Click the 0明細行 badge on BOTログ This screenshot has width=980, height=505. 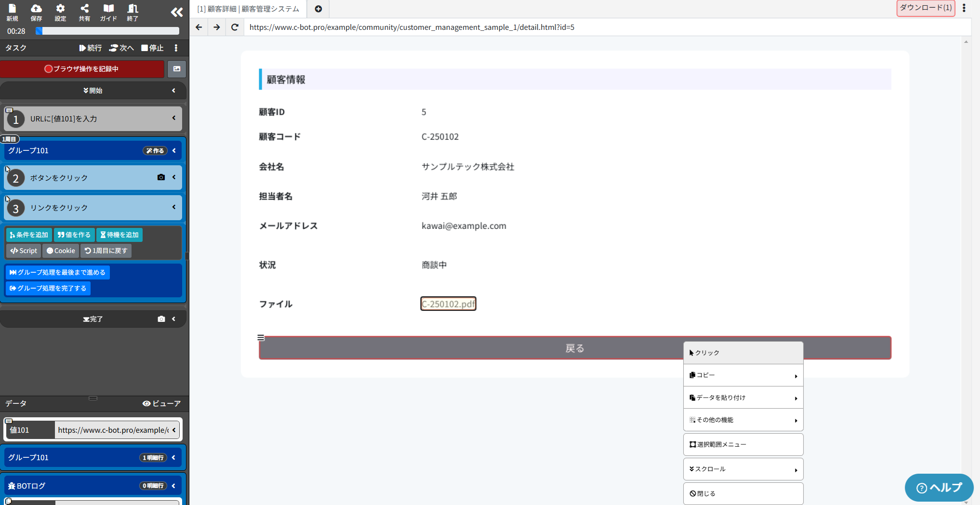(153, 486)
